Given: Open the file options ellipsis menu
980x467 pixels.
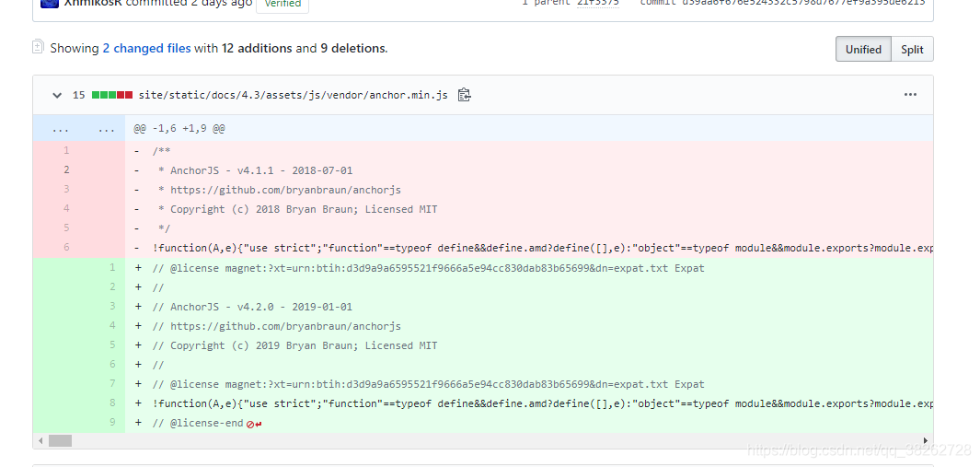Looking at the screenshot, I should (910, 95).
